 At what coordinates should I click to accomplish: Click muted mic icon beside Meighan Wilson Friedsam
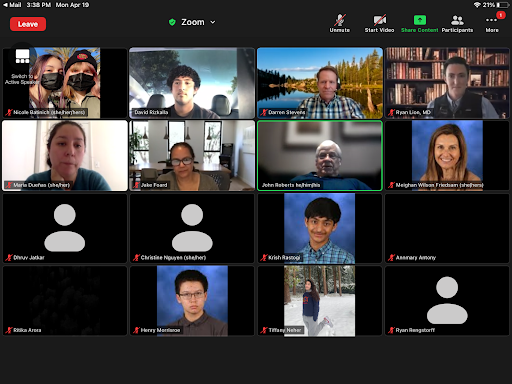391,185
